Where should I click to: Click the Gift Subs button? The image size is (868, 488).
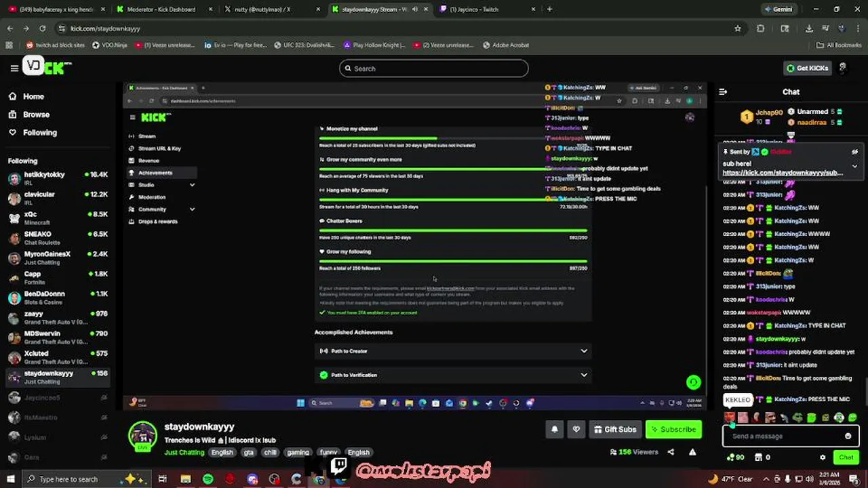point(615,430)
